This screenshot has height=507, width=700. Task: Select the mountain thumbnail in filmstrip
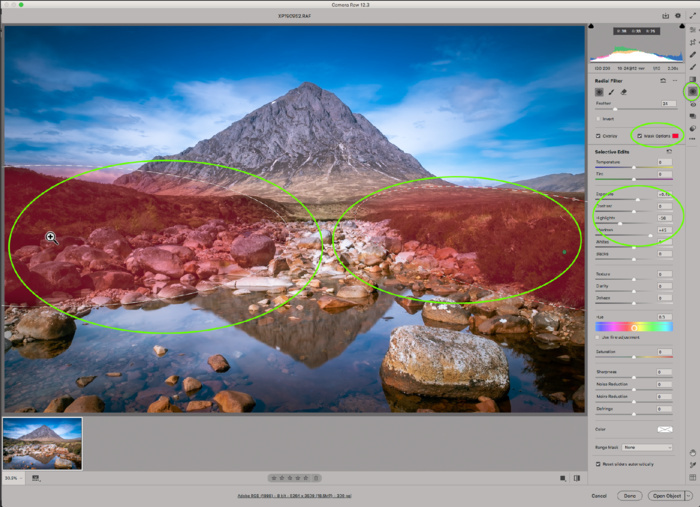pos(42,443)
